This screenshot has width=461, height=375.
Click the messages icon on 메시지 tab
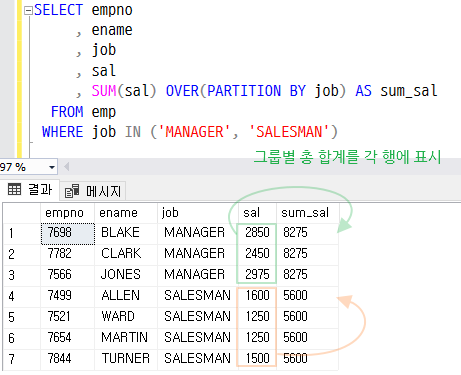(72, 191)
